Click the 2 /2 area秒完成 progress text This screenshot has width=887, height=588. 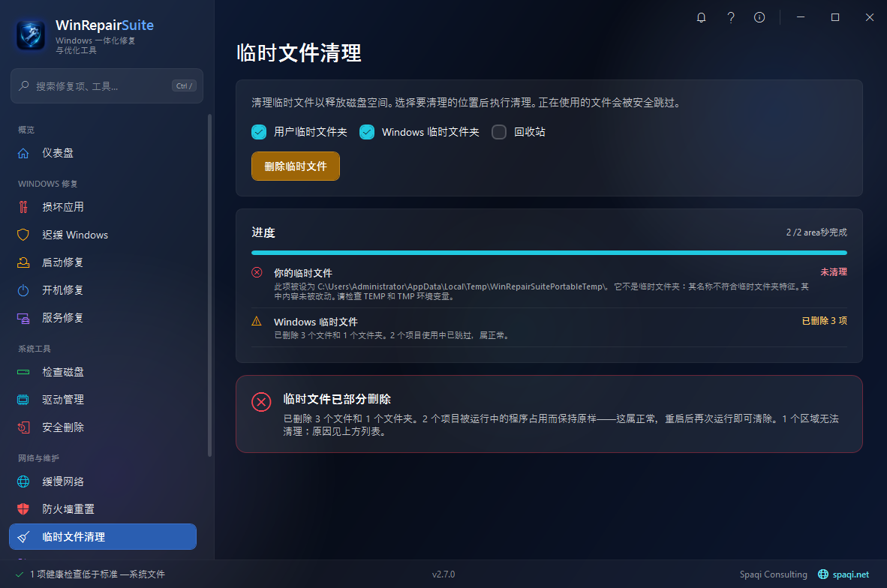pyautogui.click(x=817, y=232)
